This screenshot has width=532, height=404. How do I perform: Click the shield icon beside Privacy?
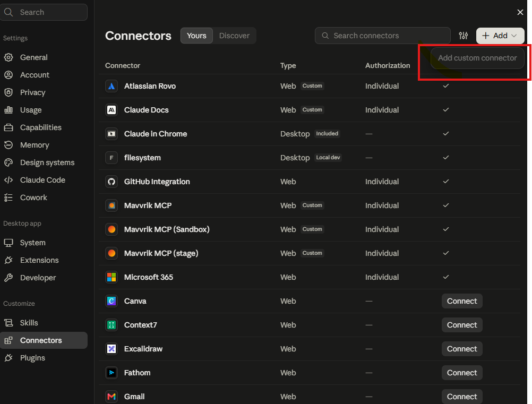8,92
